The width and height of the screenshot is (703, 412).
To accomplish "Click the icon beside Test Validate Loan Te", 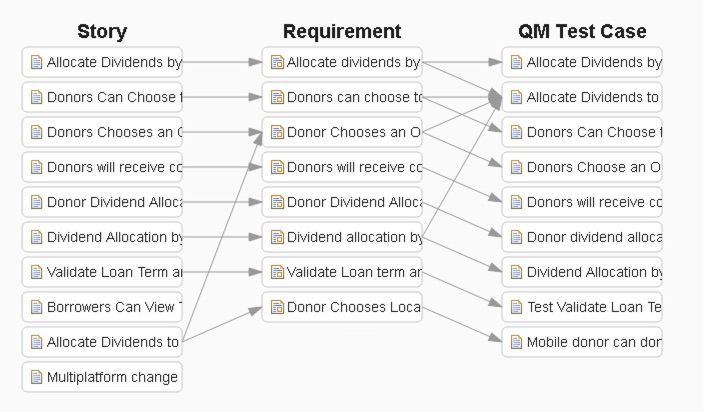I will (517, 307).
